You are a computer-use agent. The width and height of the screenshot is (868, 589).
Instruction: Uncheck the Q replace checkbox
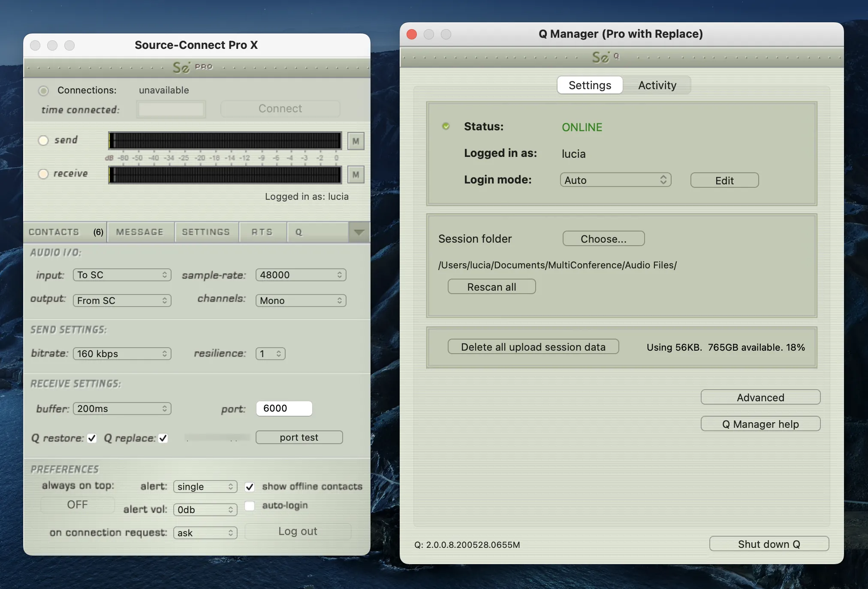[163, 438]
